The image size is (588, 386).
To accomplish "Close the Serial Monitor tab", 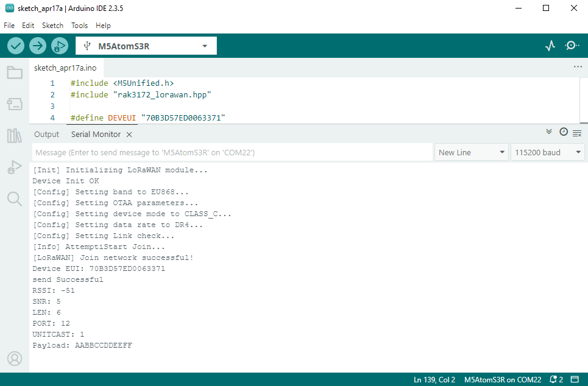I will (x=129, y=135).
